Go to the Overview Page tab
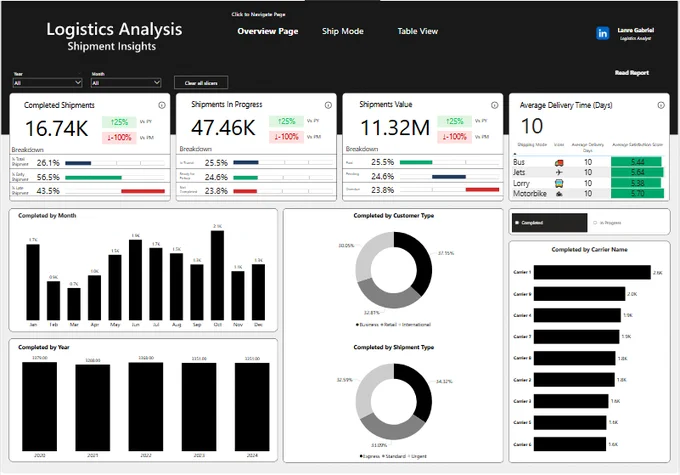Viewport: 680px width, 475px height. coord(268,31)
